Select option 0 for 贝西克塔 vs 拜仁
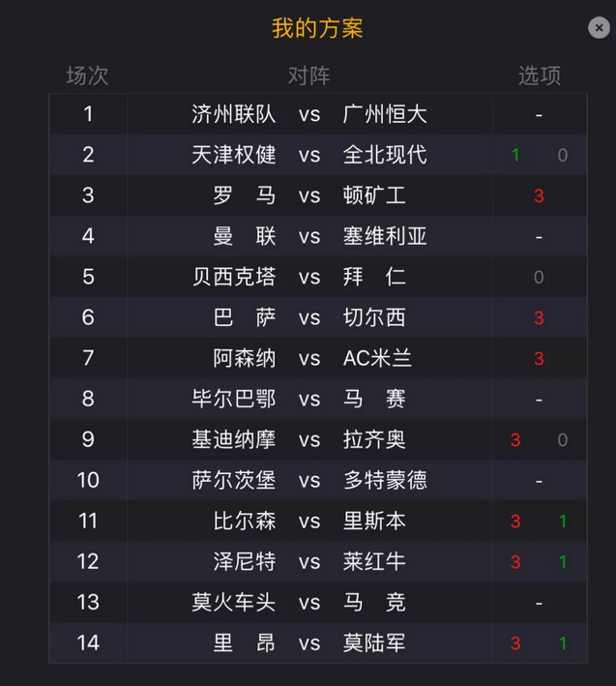 pos(539,277)
